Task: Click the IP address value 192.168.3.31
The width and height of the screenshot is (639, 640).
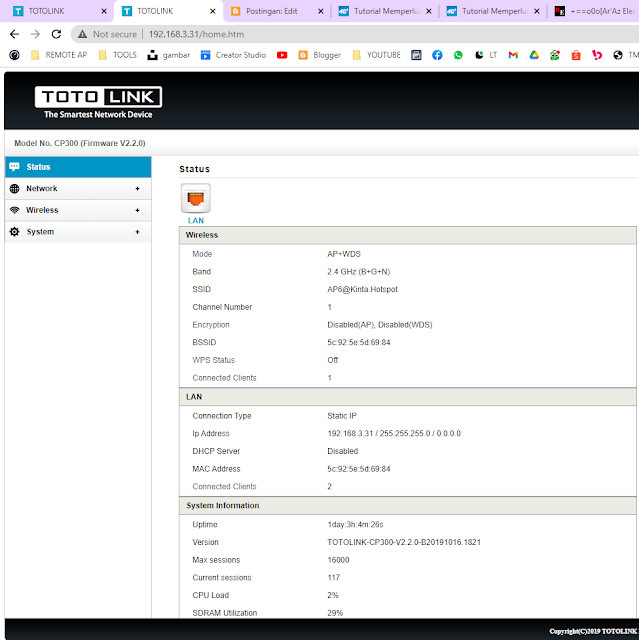Action: click(x=350, y=433)
